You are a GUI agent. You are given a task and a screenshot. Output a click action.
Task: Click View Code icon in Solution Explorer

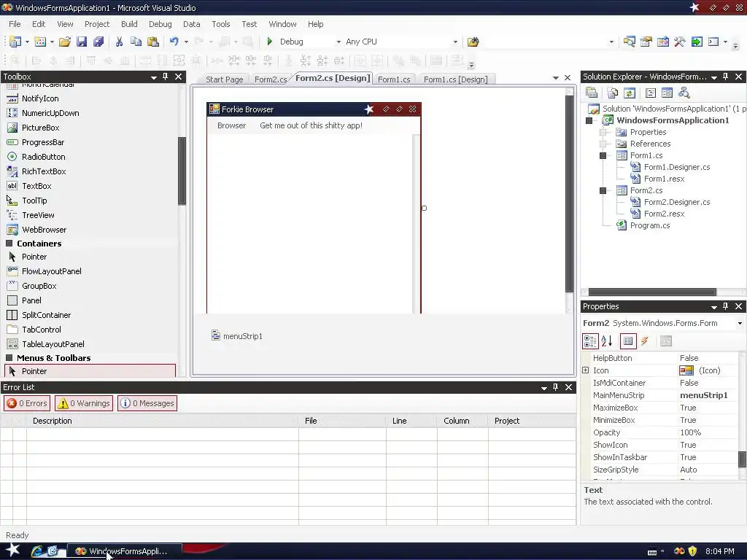coord(651,93)
